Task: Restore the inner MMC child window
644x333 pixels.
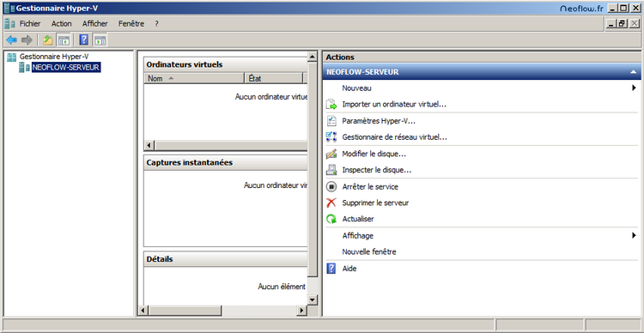Action: pyautogui.click(x=623, y=24)
